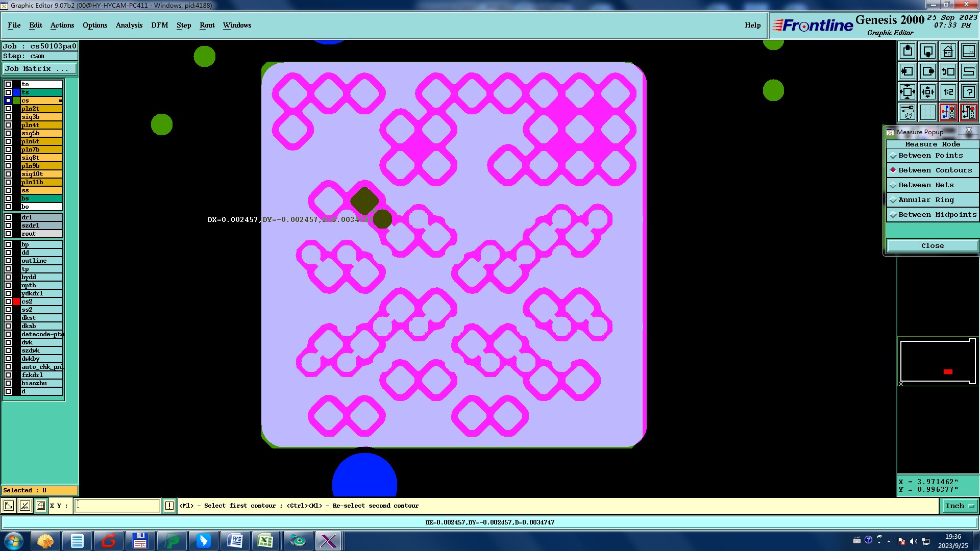Select the Between Midpoints measure mode
Viewport: 980px width, 551px height.
(x=933, y=215)
